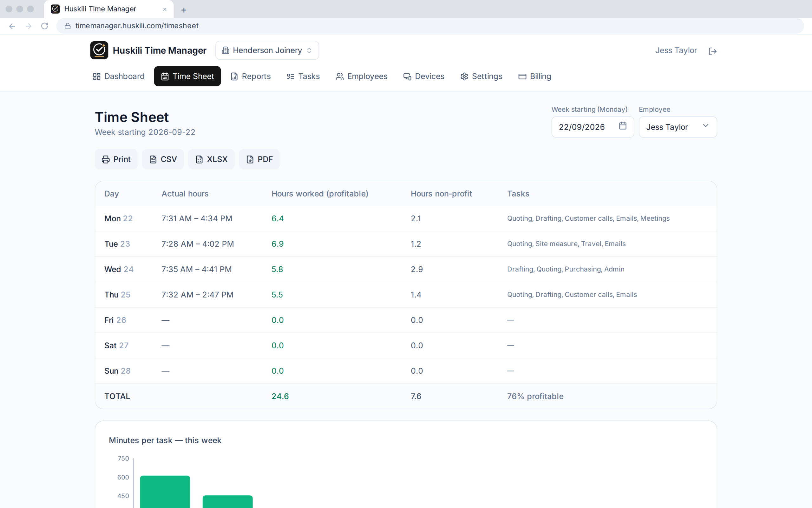Screen dimensions: 812x508
Task: Click the printer icon on the Print button
Action: (x=106, y=160)
